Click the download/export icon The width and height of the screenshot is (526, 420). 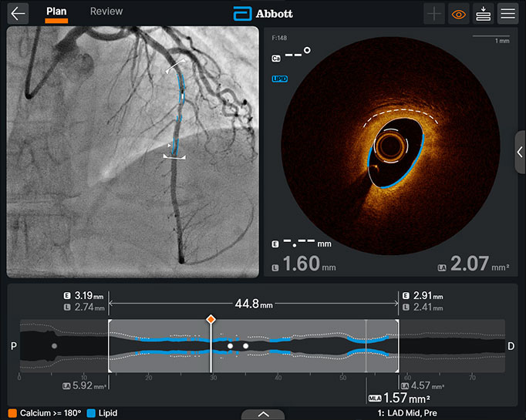(x=483, y=14)
